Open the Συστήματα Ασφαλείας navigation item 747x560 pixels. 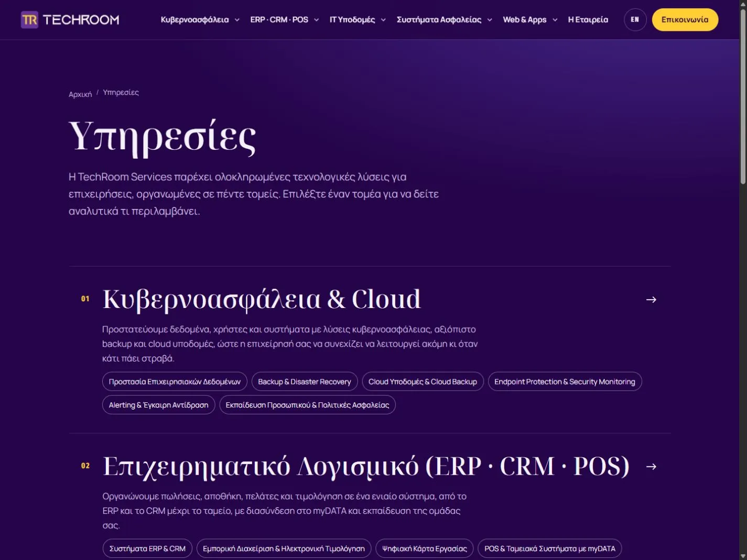point(439,20)
